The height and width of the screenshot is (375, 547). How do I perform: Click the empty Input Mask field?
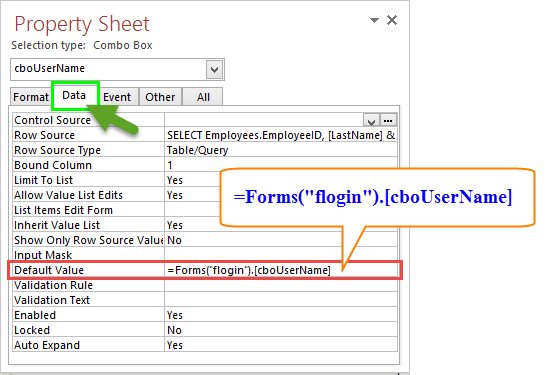point(281,255)
